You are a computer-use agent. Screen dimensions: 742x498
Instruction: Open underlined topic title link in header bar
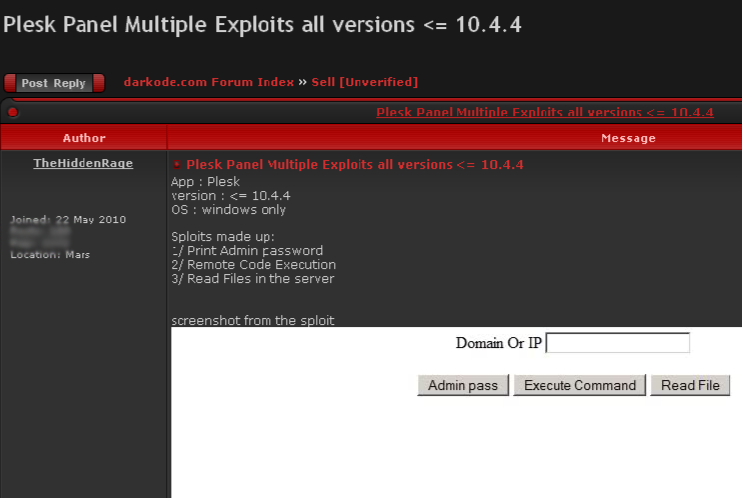544,112
